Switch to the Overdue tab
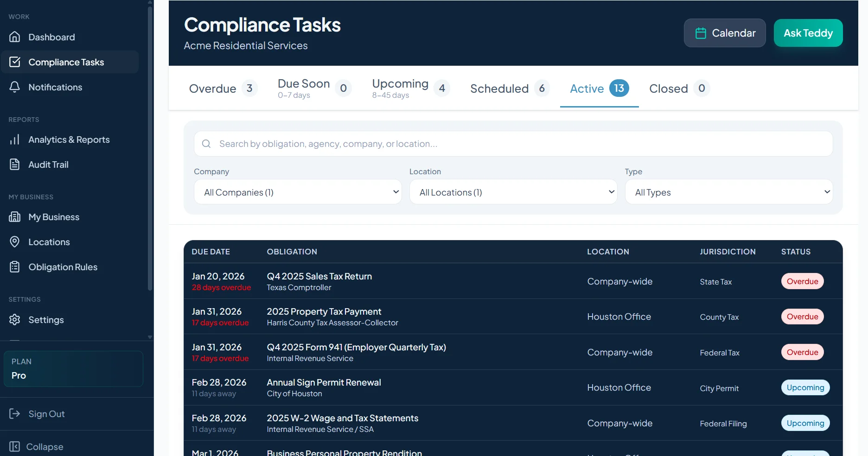This screenshot has height=456, width=868. (223, 89)
